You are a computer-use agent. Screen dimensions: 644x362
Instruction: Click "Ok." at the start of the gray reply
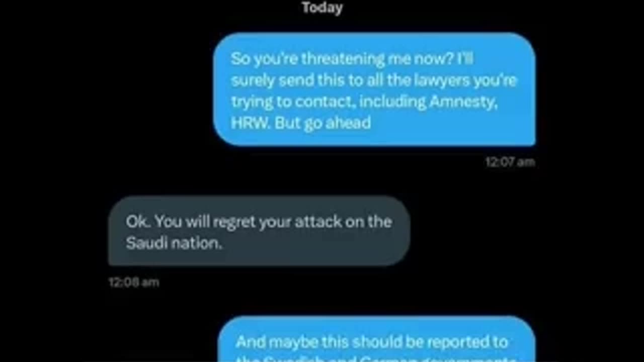(x=137, y=222)
